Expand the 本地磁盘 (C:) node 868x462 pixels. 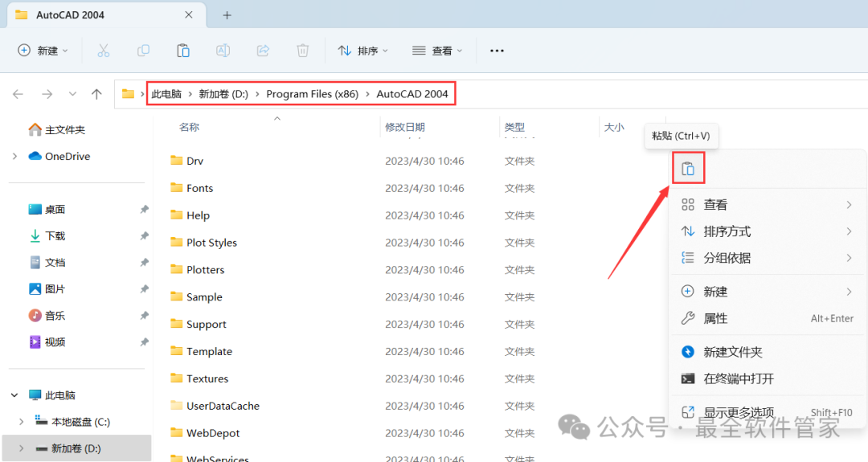point(22,422)
